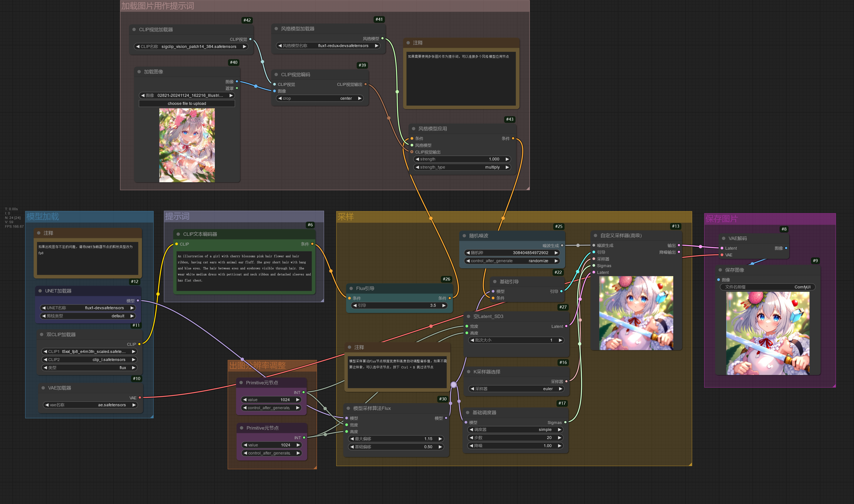Screen dimensions: 854x504
Task: Collapse the 随机噪波 node using its title dot
Action: tap(464, 235)
